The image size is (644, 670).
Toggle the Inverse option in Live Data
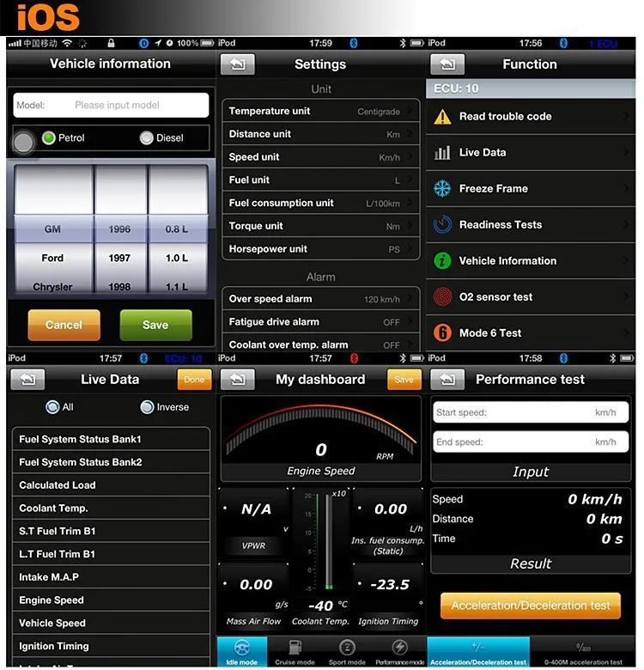click(x=147, y=407)
